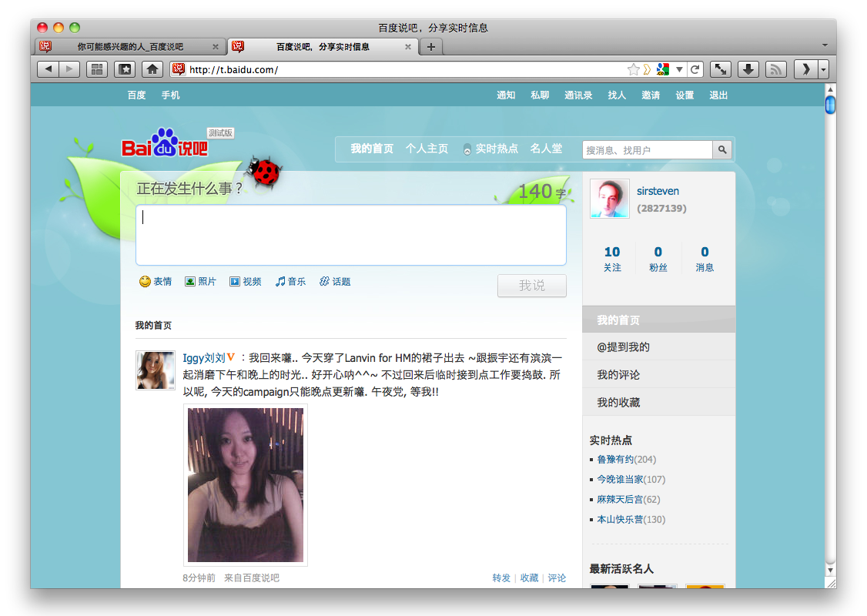Attach a photo with the 照片 icon
867x616 pixels.
coord(200,282)
